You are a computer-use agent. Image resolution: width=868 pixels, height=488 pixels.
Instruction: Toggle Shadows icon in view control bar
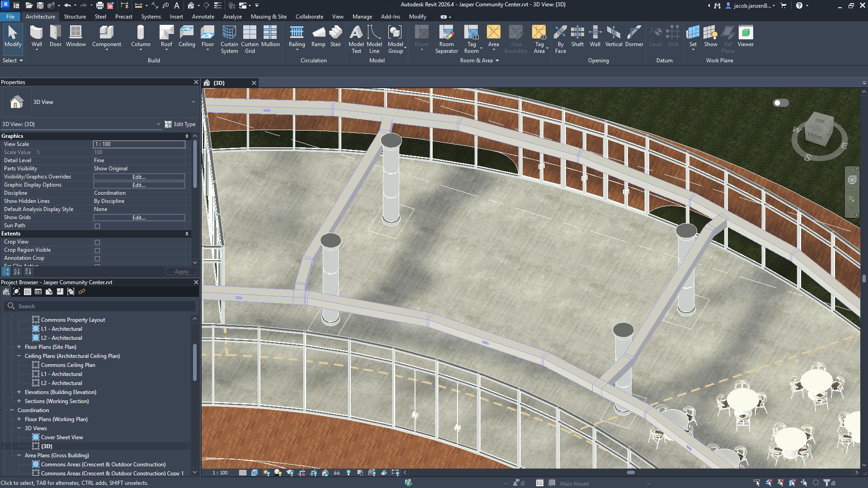278,473
